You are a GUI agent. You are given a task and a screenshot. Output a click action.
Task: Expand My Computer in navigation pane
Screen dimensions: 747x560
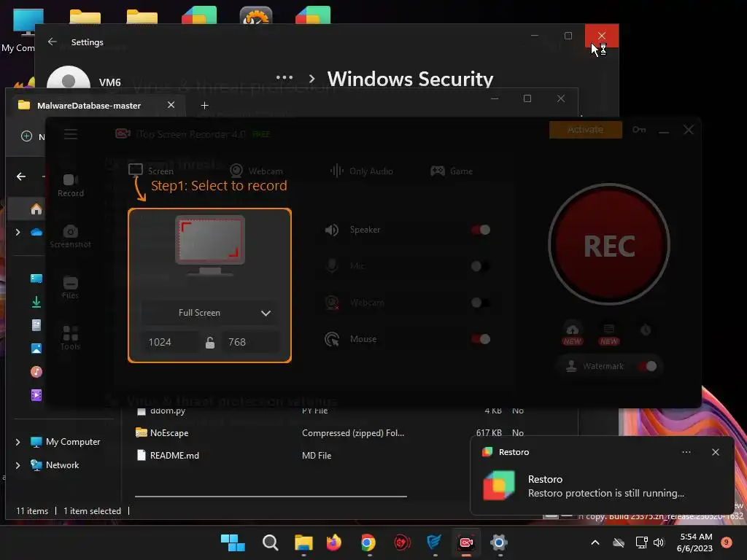(18, 442)
